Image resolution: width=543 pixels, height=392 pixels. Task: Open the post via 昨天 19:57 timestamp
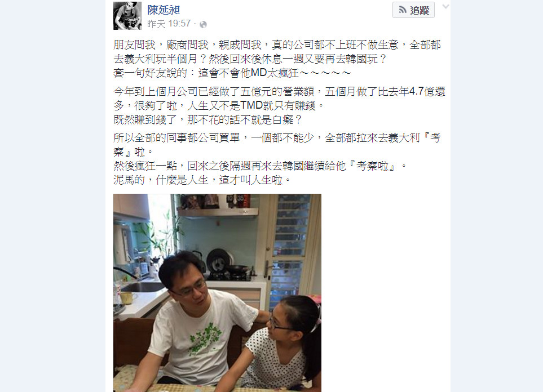[x=169, y=24]
